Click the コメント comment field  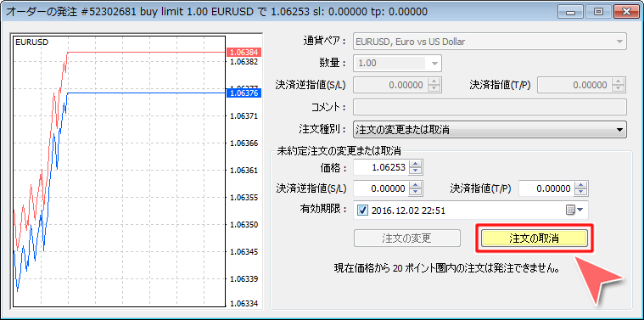(x=490, y=107)
